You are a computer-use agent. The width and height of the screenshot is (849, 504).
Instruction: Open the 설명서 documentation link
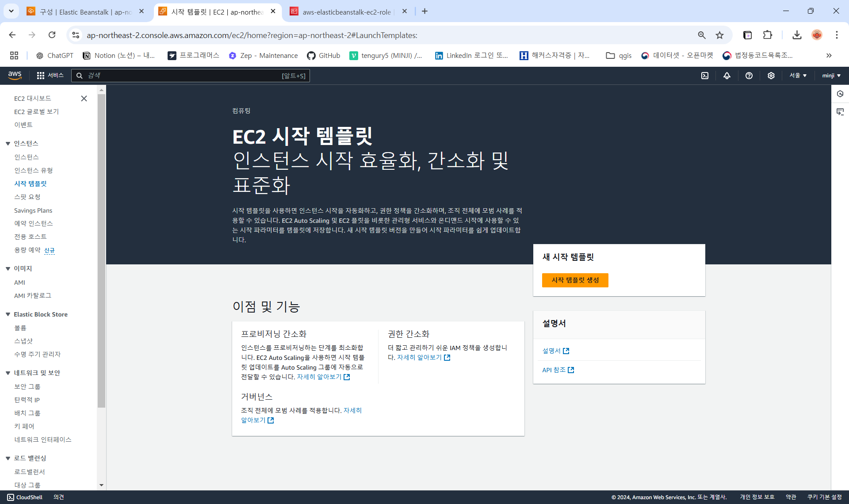tap(555, 351)
